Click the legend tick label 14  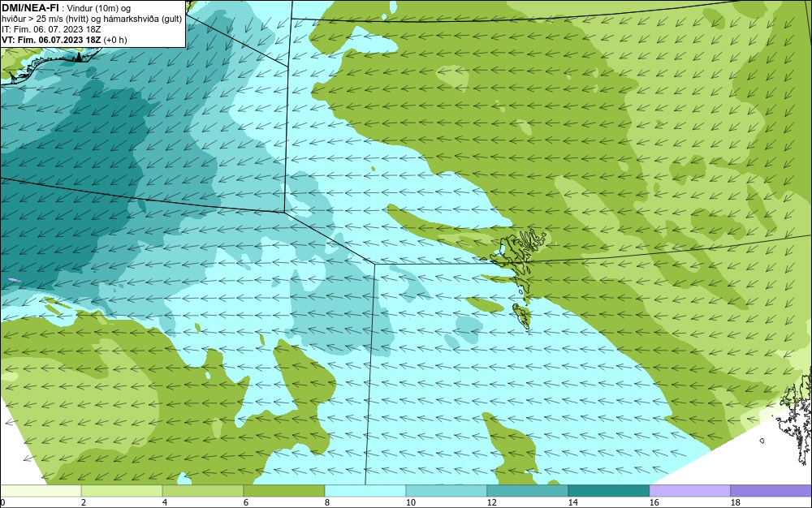[x=572, y=502]
